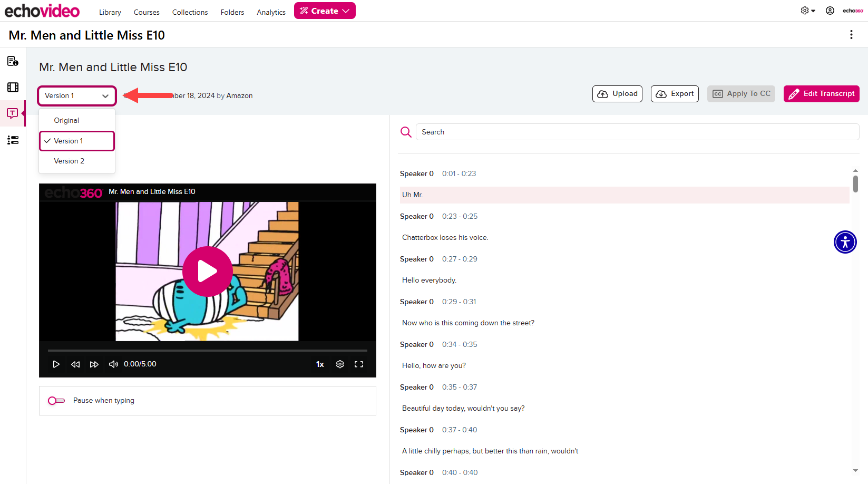Click the transcript Search field

(637, 132)
